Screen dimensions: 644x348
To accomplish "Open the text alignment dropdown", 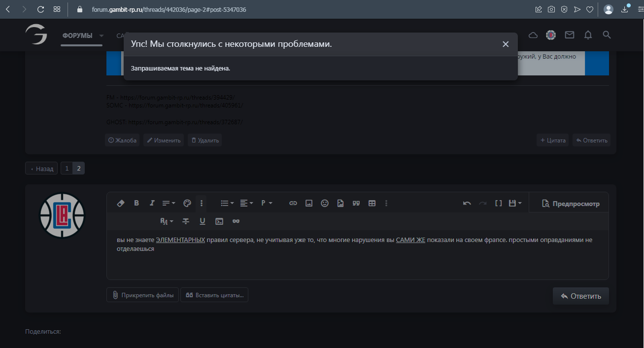I will point(246,203).
